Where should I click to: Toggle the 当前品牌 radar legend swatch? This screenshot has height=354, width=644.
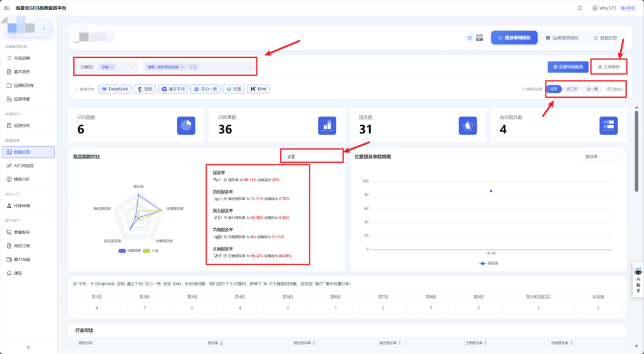click(122, 250)
